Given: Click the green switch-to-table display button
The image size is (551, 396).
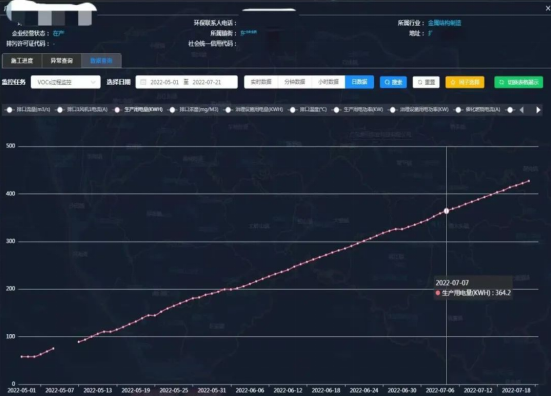Looking at the screenshot, I should point(518,82).
